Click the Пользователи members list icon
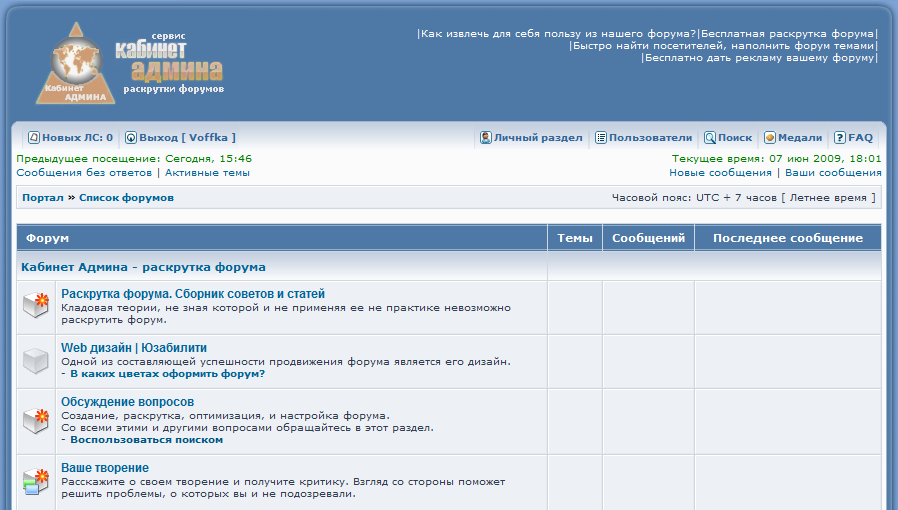The width and height of the screenshot is (898, 510). coord(601,138)
